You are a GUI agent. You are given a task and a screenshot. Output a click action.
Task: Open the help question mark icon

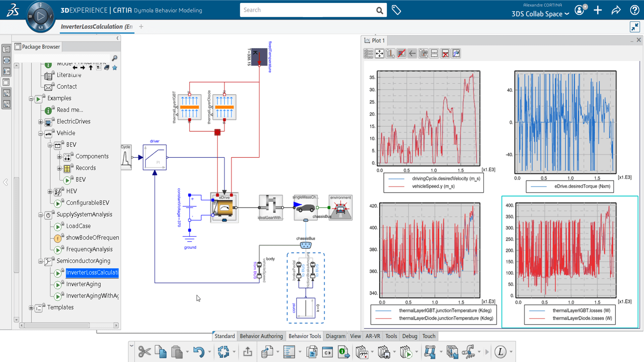pyautogui.click(x=634, y=10)
